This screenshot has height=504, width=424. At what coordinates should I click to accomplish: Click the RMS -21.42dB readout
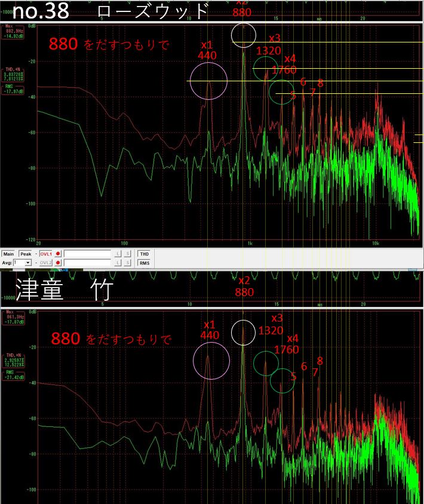coord(14,375)
